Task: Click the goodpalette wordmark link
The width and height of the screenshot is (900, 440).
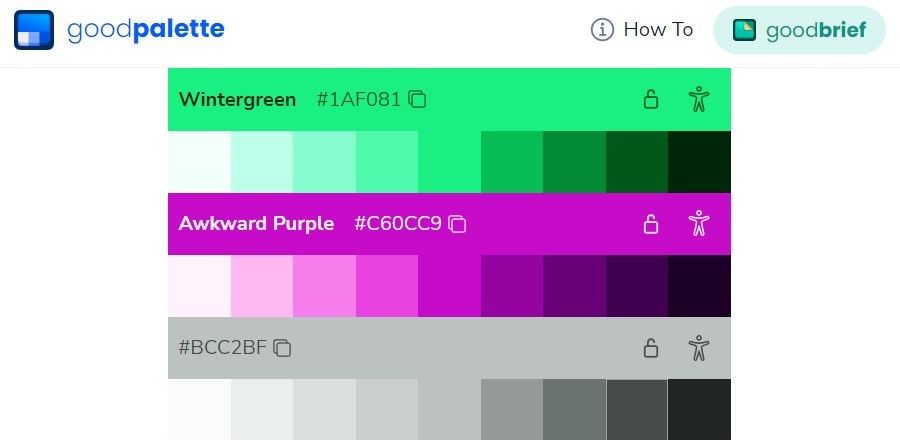Action: [x=146, y=30]
